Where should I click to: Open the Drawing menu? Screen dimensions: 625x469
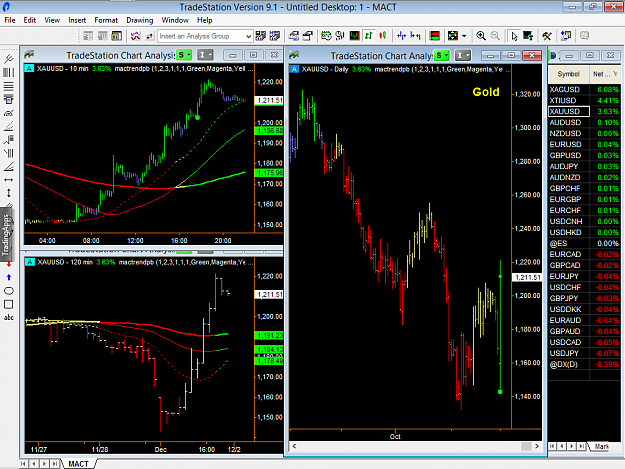click(x=140, y=20)
